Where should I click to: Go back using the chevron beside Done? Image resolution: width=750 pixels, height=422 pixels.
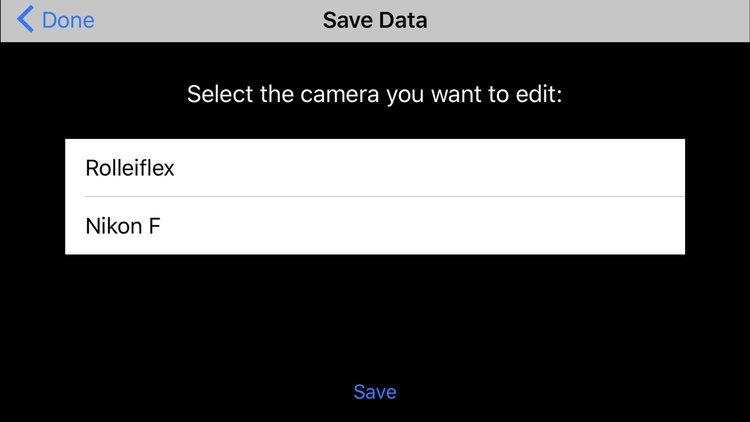tap(26, 19)
